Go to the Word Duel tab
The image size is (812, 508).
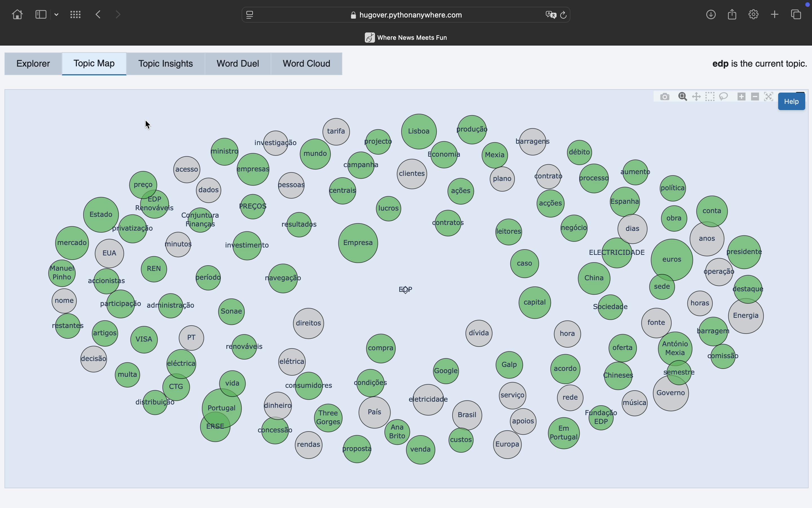[238, 63]
